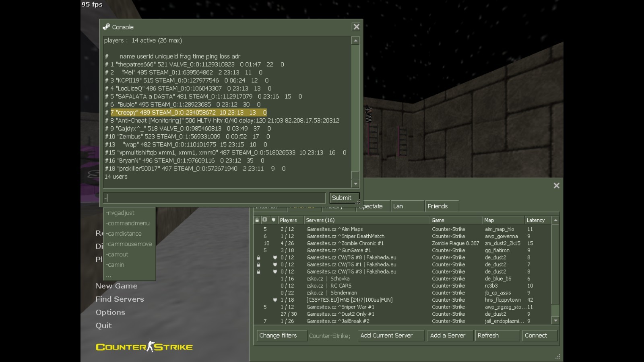Click the Steam icon in the Console title bar
This screenshot has height=362, width=644.
pyautogui.click(x=106, y=27)
